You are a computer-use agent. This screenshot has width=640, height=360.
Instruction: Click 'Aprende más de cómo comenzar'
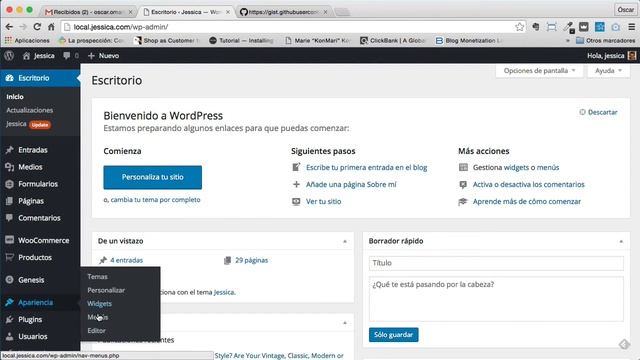tap(527, 202)
